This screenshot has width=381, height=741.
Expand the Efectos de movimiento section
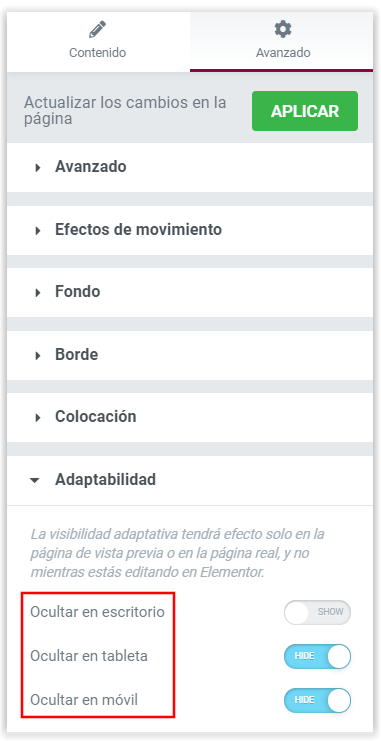[190, 230]
